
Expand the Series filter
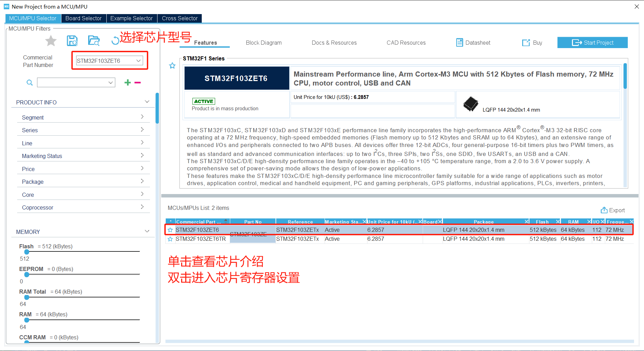click(x=142, y=129)
